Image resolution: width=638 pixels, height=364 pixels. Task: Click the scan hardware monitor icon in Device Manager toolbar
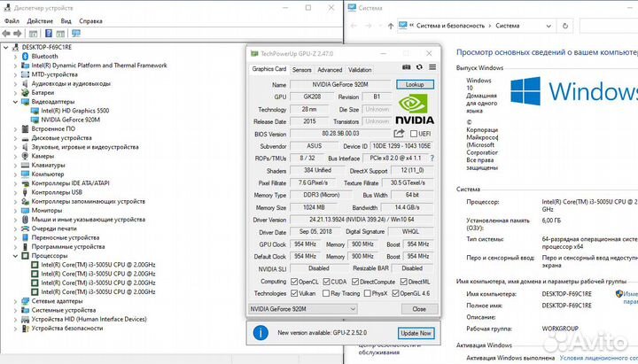pyautogui.click(x=76, y=34)
